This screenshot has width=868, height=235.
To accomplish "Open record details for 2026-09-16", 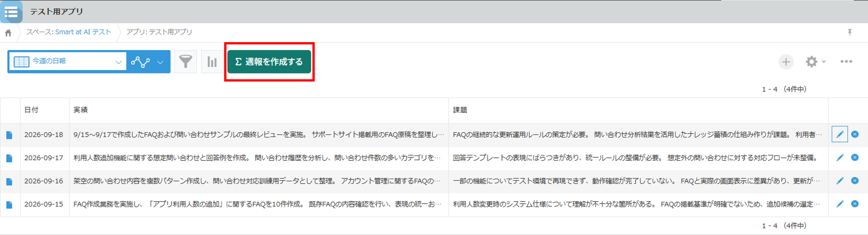I will [9, 181].
